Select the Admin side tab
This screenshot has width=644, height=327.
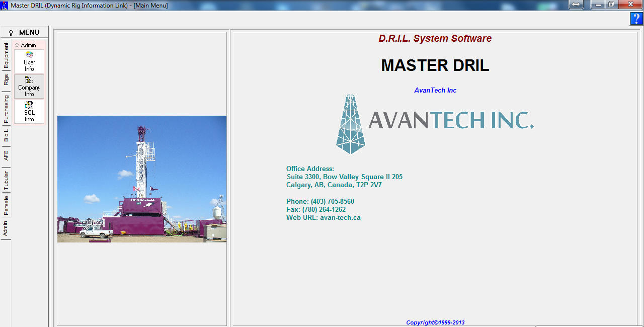pos(6,228)
